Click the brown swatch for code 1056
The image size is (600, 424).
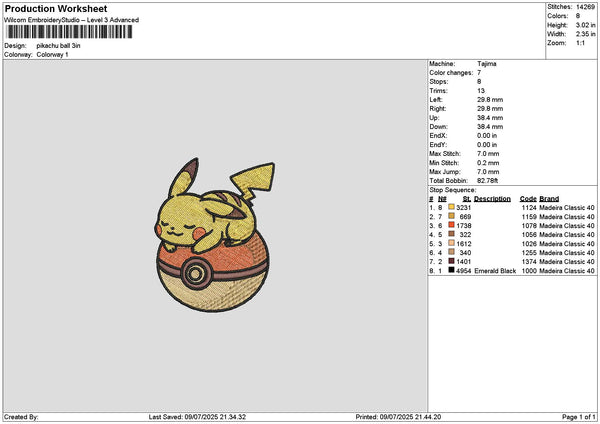[451, 234]
